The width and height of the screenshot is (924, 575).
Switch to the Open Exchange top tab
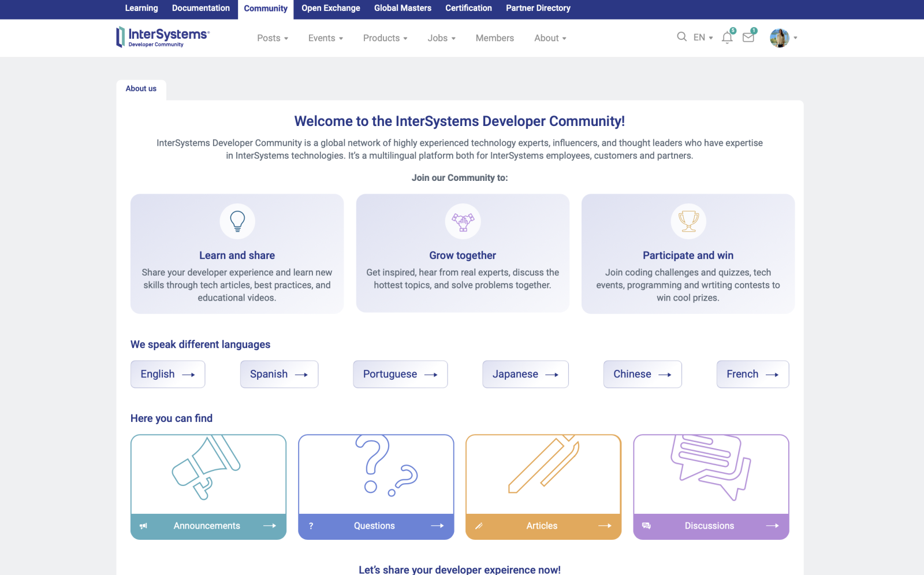coord(331,8)
